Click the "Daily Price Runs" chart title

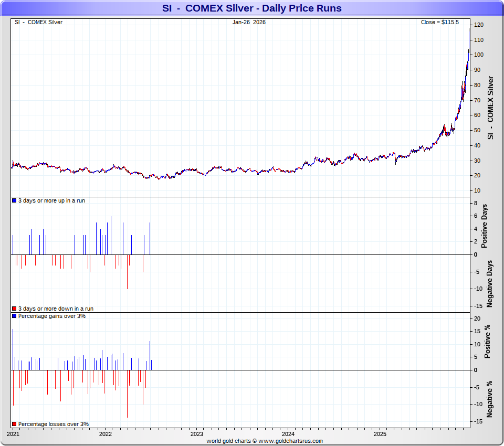251,8
